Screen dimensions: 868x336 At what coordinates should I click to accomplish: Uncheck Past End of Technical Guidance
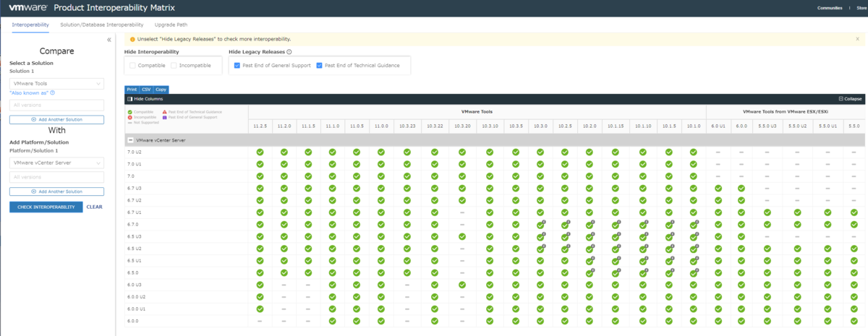(x=320, y=65)
